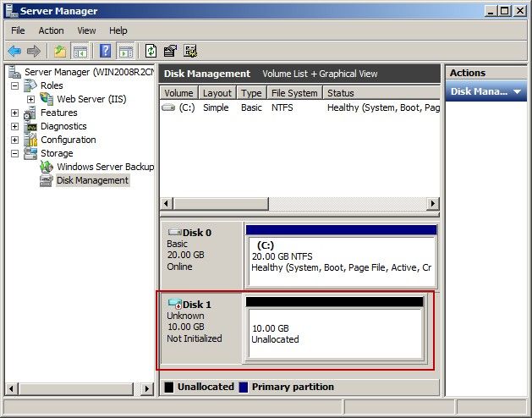Click the Diagnostics icon in tree
The height and width of the screenshot is (418, 532).
[31, 127]
